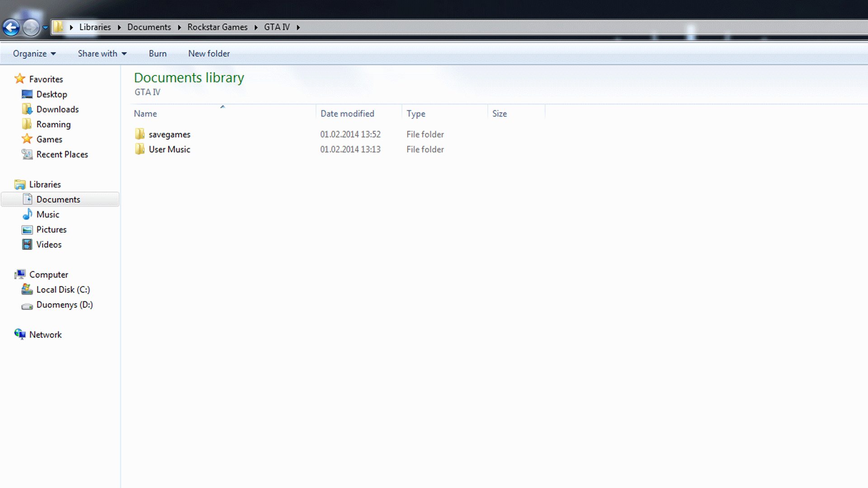This screenshot has height=488, width=868.
Task: Click the Forward navigation arrow button
Action: coord(31,28)
